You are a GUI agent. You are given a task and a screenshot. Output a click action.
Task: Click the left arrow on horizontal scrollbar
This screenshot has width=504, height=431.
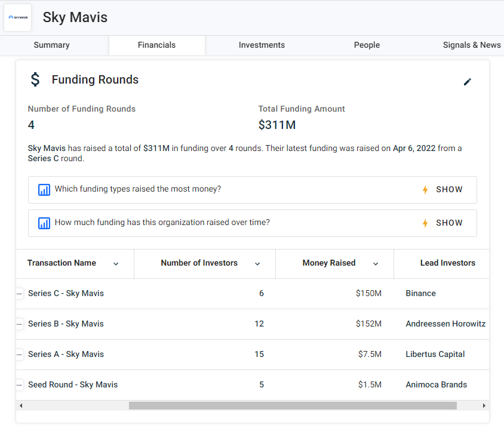pos(21,406)
